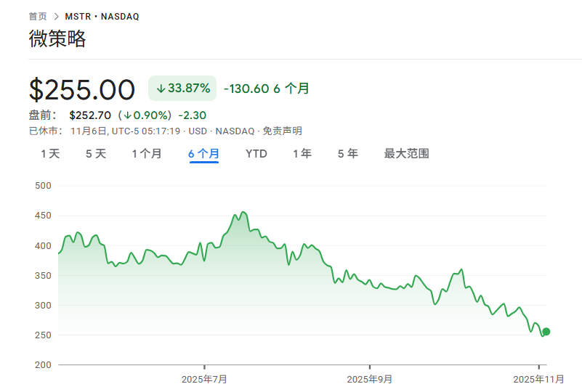This screenshot has height=392, width=582.
Task: Open the MSTR • NASDAQ breadcrumb
Action: (102, 16)
